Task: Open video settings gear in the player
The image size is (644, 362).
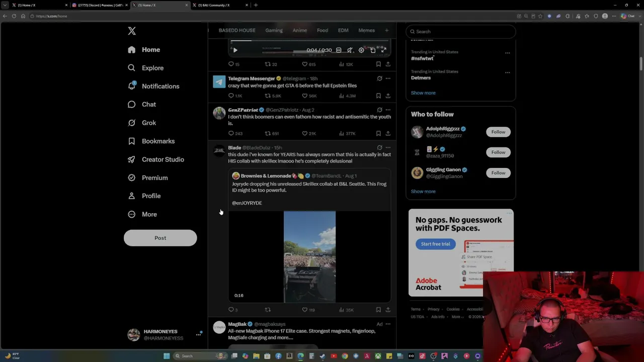Action: tap(361, 50)
